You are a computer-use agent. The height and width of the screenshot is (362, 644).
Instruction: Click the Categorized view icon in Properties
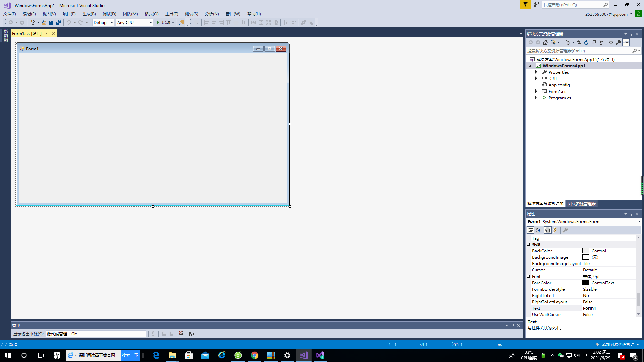531,230
